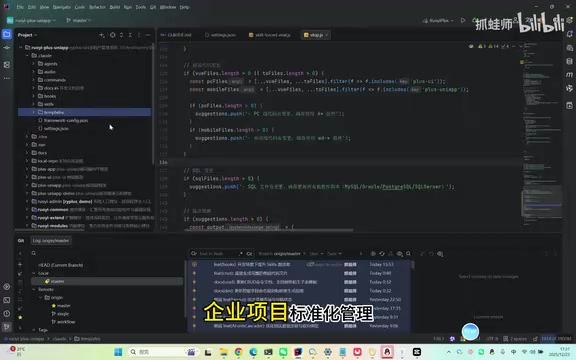Open the Terminal tool window icon
Screen dimensions: 576x360
[7, 300]
